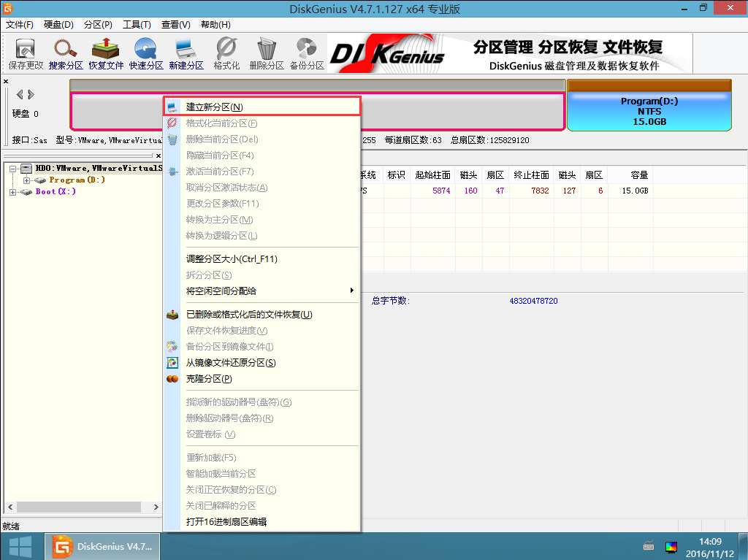Click the Windows Start button

coord(20,547)
